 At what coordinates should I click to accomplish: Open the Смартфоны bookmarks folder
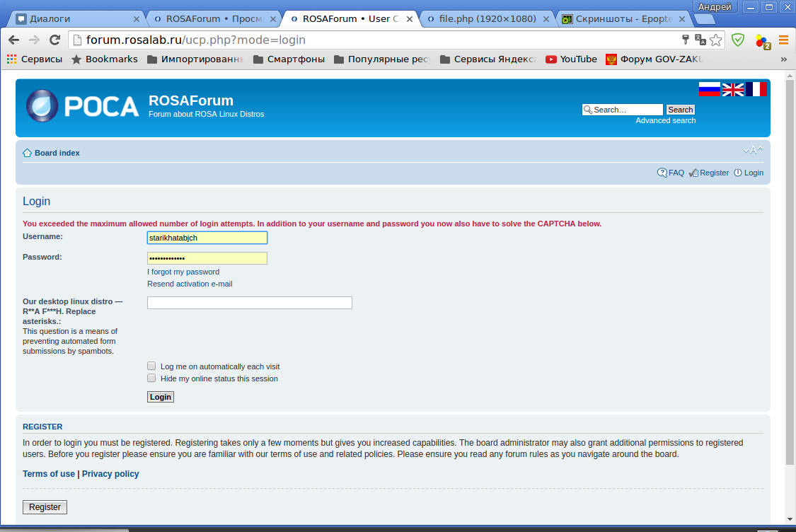pyautogui.click(x=289, y=59)
